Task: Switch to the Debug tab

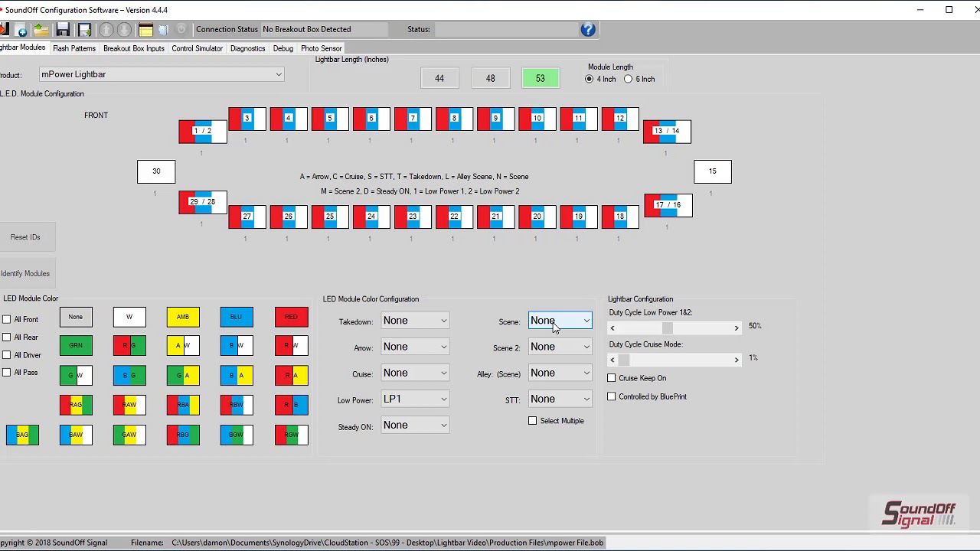Action: coord(283,48)
